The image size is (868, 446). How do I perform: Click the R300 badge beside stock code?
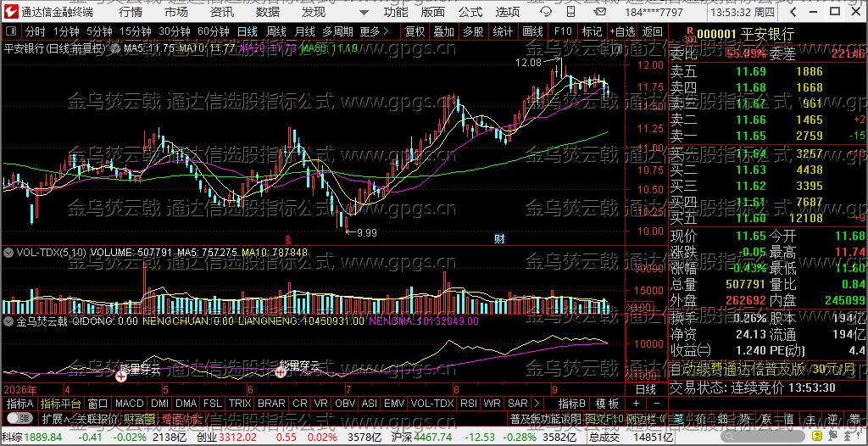[x=688, y=35]
